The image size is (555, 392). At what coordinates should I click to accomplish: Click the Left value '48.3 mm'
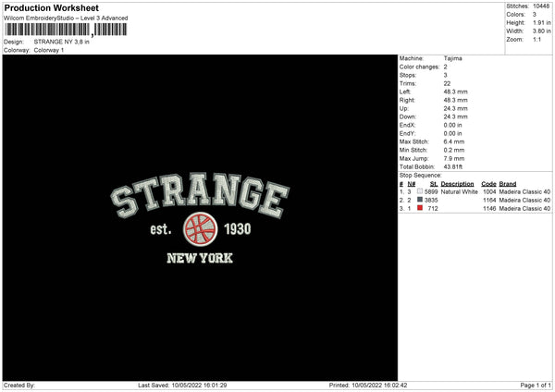(455, 92)
